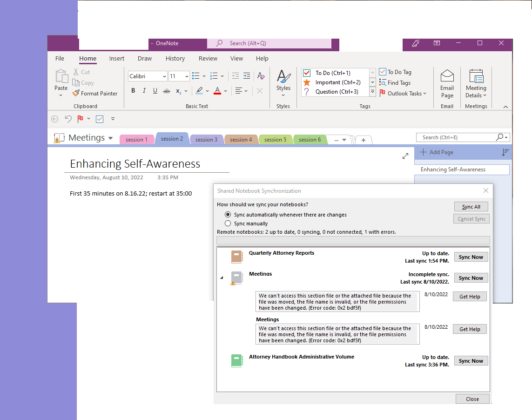Collapse Meetings notebook errors in sync dialog

[x=222, y=278]
